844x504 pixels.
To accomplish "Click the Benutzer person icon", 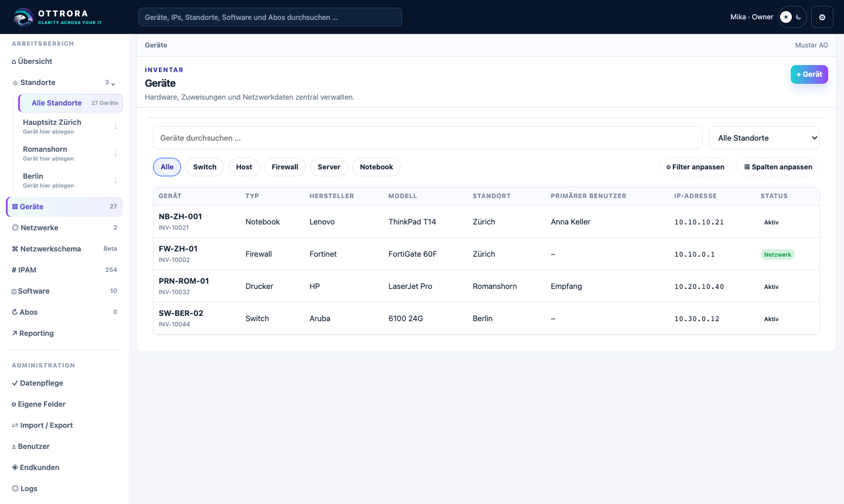I will coord(14,447).
